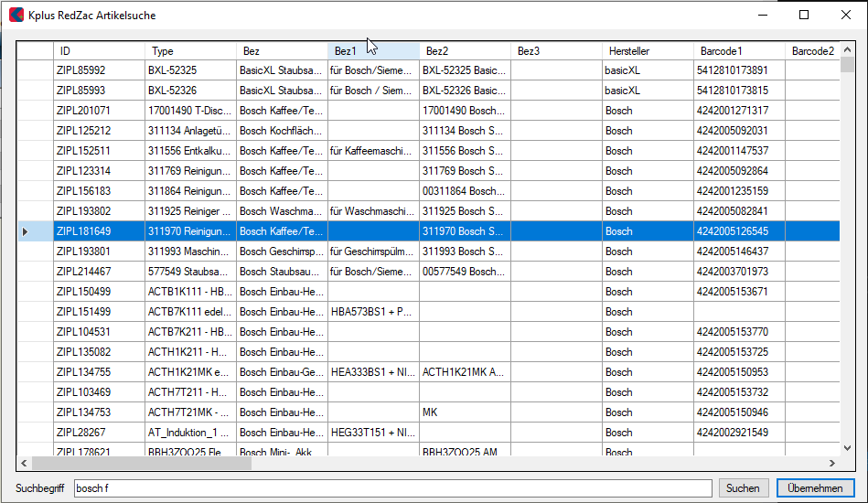
Task: Select the cell ZIPL123314
Action: pos(99,171)
